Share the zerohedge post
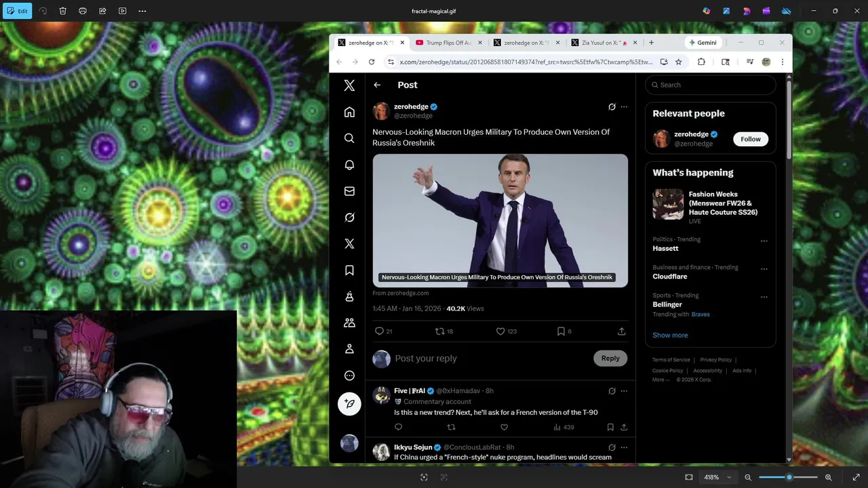Screen dimensions: 868x488 coord(621,331)
